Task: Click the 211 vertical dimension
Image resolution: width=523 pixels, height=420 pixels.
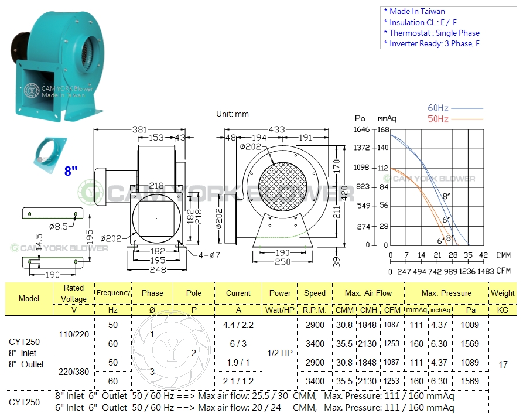Action: click(x=337, y=212)
